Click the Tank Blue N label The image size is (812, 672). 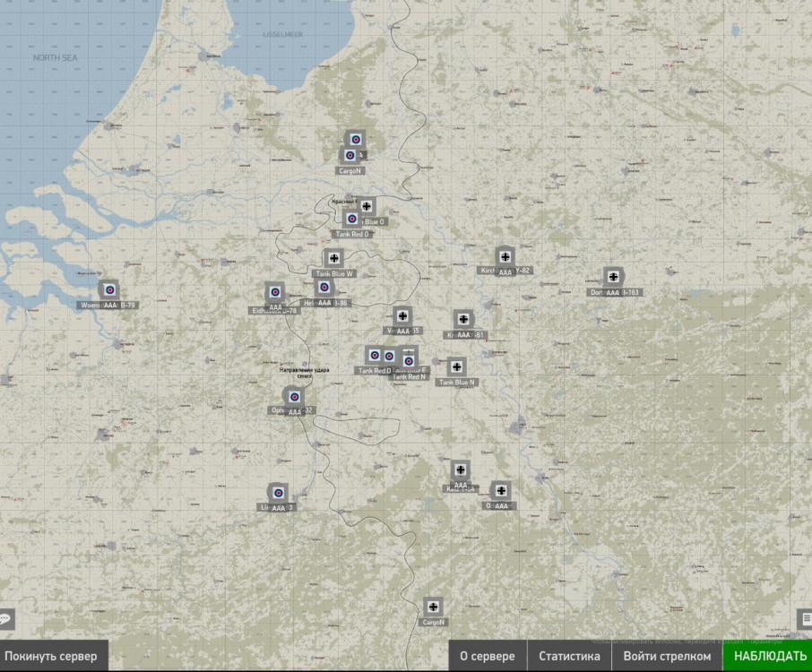457,383
